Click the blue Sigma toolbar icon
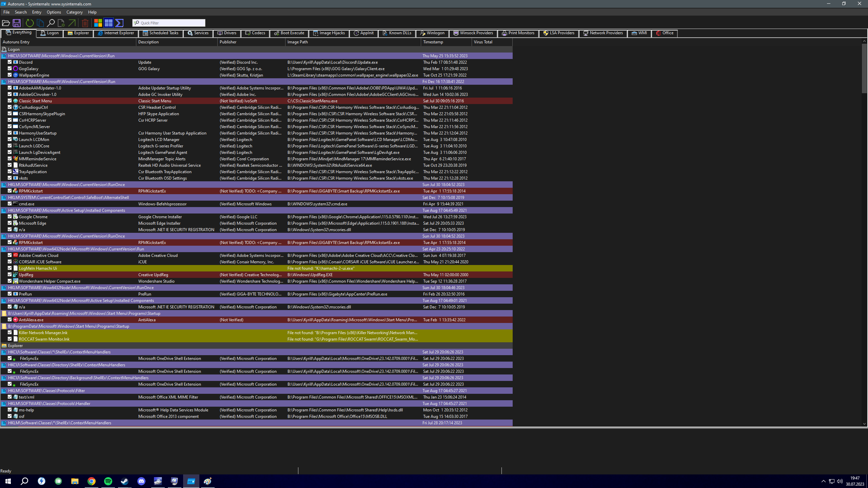This screenshot has width=868, height=488. pyautogui.click(x=119, y=23)
